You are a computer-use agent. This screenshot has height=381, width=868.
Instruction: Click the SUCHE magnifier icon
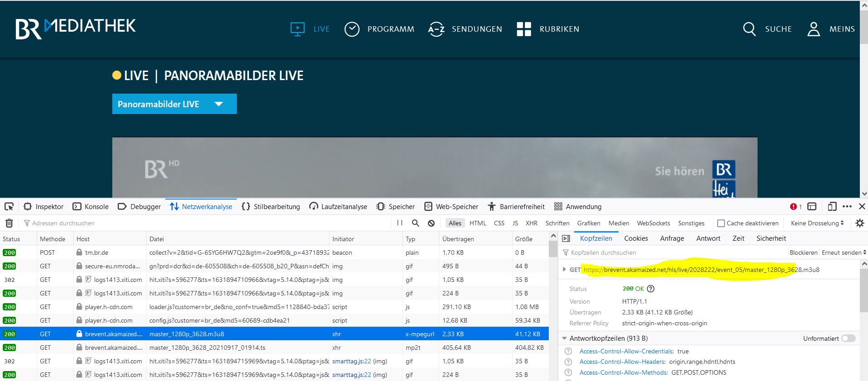[749, 29]
